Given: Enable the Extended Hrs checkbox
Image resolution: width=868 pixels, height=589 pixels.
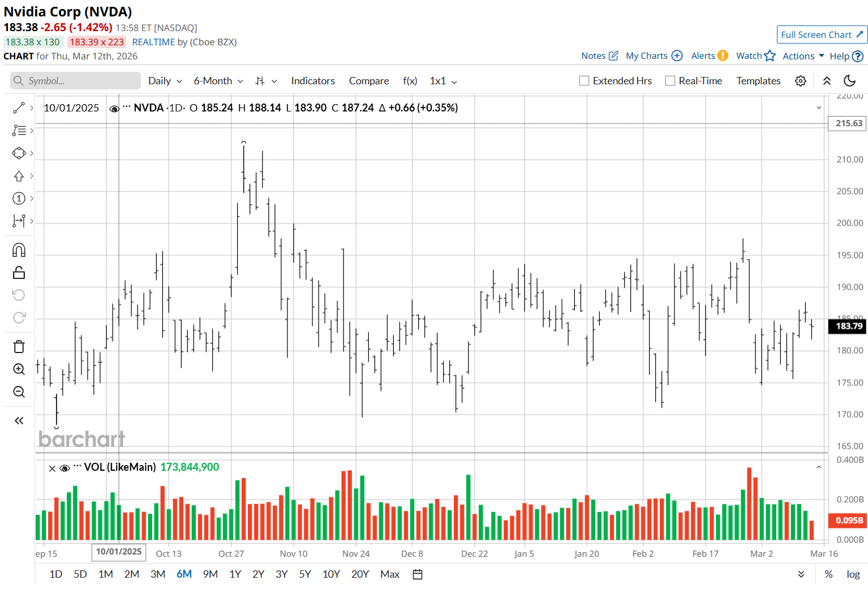Looking at the screenshot, I should pos(584,81).
